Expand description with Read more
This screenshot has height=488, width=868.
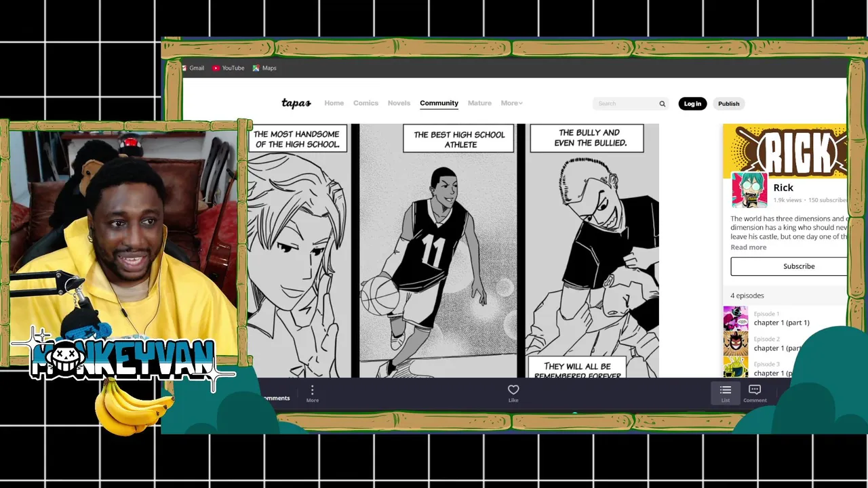tap(749, 247)
